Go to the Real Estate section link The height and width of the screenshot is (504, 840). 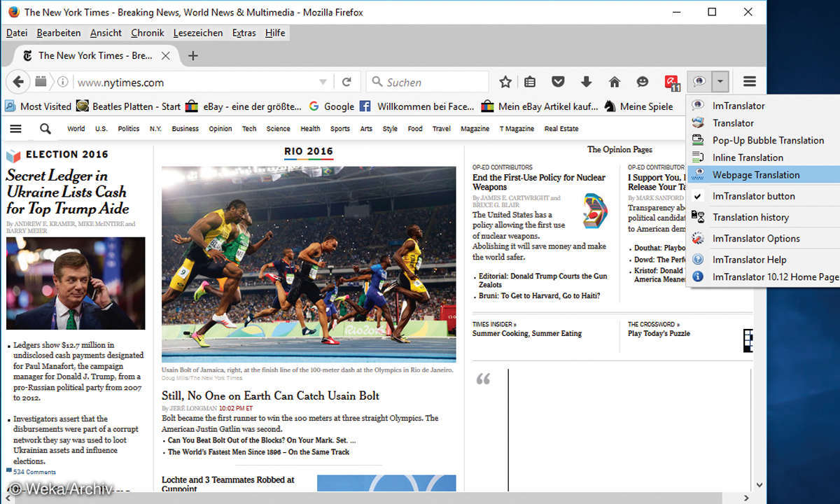(561, 129)
